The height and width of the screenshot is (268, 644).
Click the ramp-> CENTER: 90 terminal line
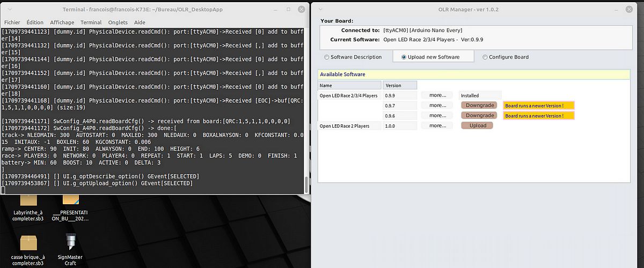tap(100, 148)
